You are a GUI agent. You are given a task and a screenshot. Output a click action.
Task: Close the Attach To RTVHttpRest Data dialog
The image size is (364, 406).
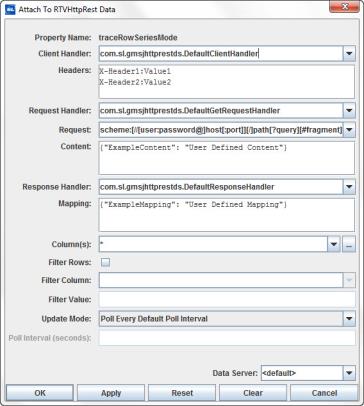point(345,7)
